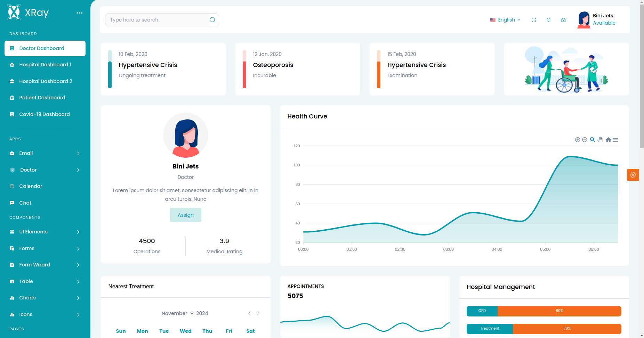Screen dimensions: 644x338
Task: Click the OPD 80% progress bar
Action: (544, 311)
